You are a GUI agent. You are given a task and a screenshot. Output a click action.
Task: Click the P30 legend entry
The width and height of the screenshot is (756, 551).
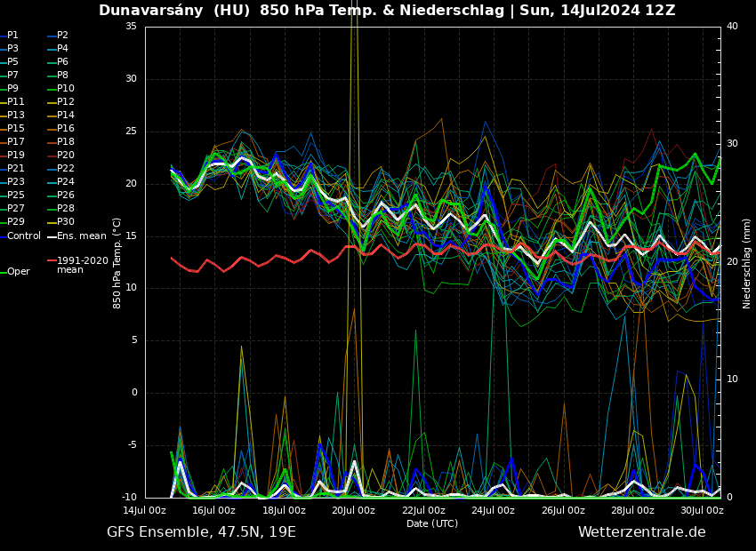pyautogui.click(x=66, y=222)
